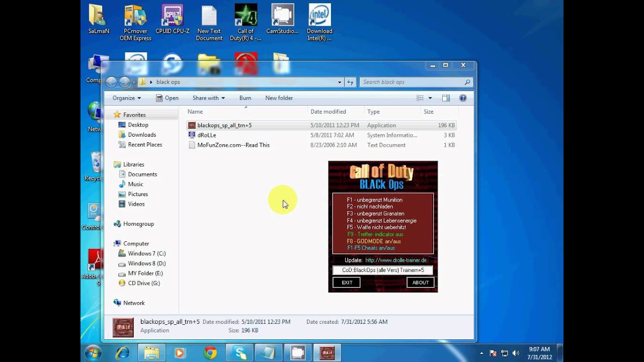Open address bar history dropdown
644x362 pixels.
[x=340, y=82]
